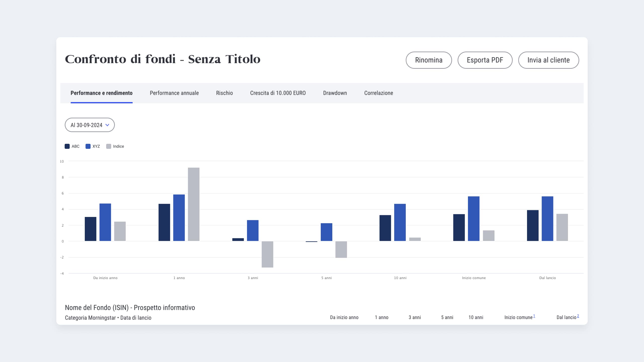Toggle the ABC series legend swatch
The height and width of the screenshot is (362, 644).
[67, 146]
